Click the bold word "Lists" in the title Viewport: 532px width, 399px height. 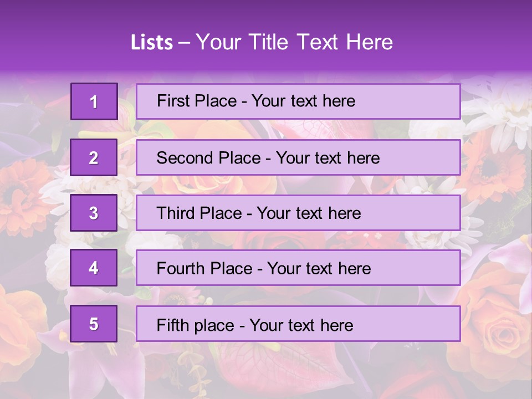point(151,43)
